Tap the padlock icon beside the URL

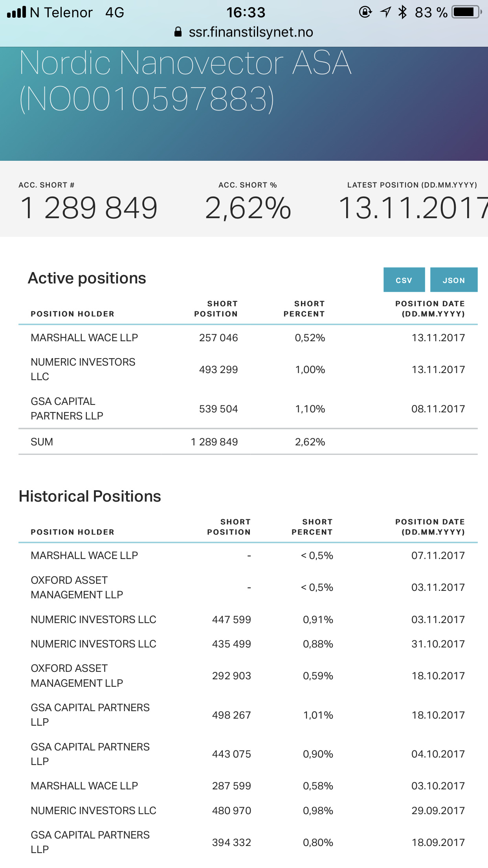pos(178,32)
